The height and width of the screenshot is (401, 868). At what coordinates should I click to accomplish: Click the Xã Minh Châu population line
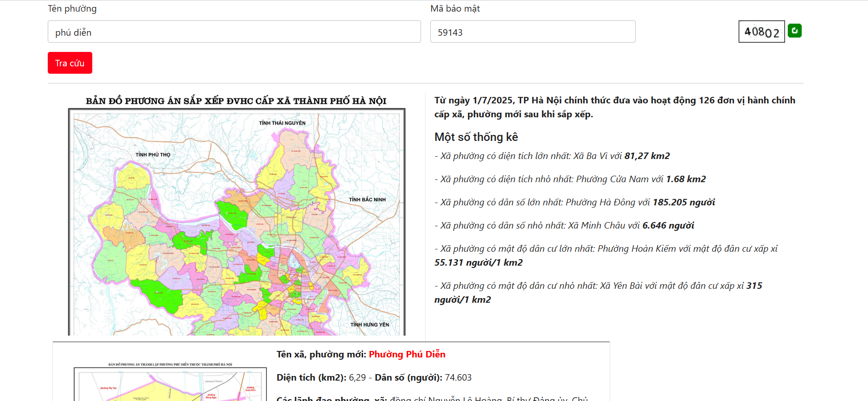pos(564,226)
